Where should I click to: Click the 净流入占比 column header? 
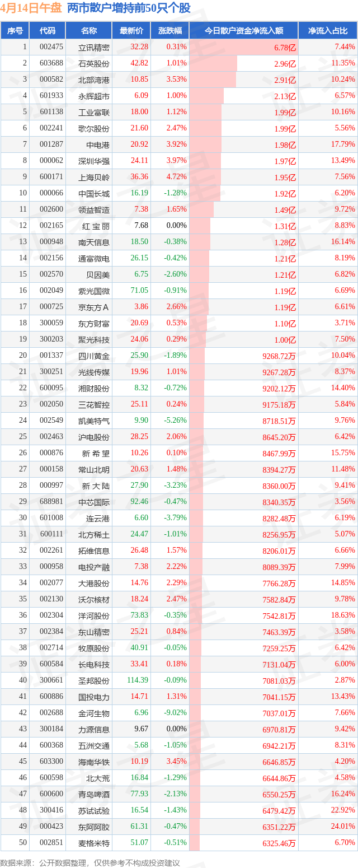click(x=328, y=31)
